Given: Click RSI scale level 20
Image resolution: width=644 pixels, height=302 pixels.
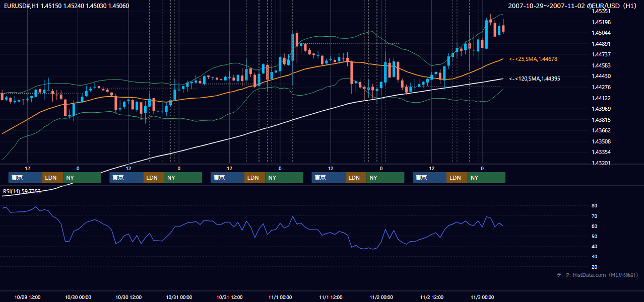Looking at the screenshot, I should pyautogui.click(x=595, y=267).
